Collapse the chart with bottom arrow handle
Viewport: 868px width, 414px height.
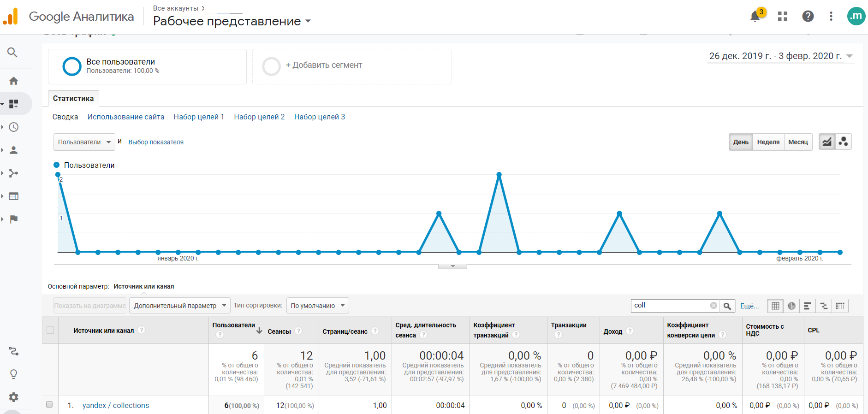452,266
